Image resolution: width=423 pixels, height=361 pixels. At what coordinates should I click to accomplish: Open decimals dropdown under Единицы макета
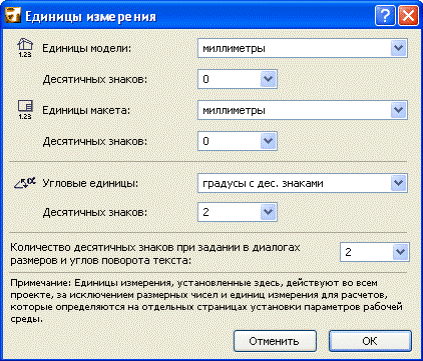tap(237, 141)
